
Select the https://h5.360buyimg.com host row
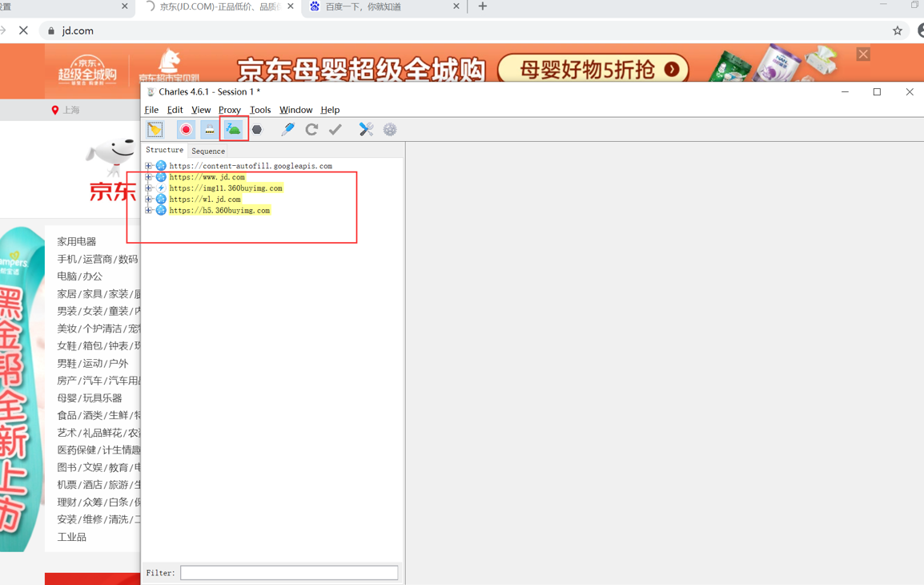pyautogui.click(x=219, y=211)
